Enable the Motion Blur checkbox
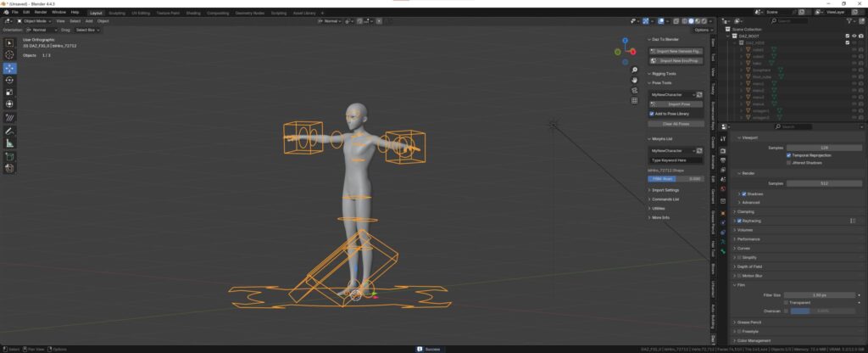 click(x=739, y=276)
